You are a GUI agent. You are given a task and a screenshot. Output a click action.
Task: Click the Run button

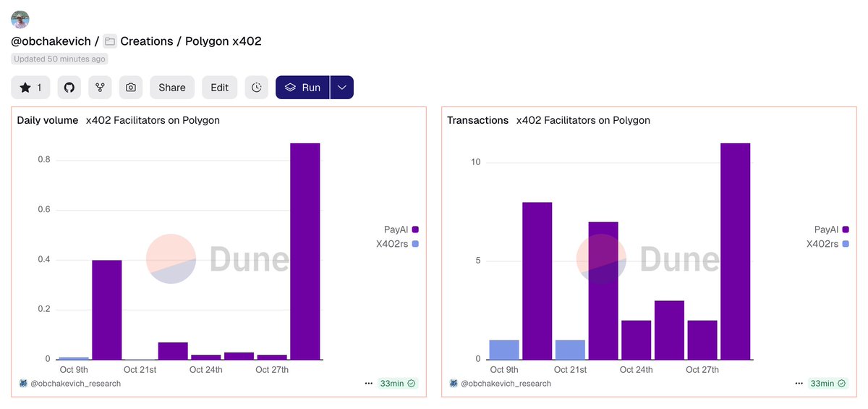pyautogui.click(x=302, y=88)
